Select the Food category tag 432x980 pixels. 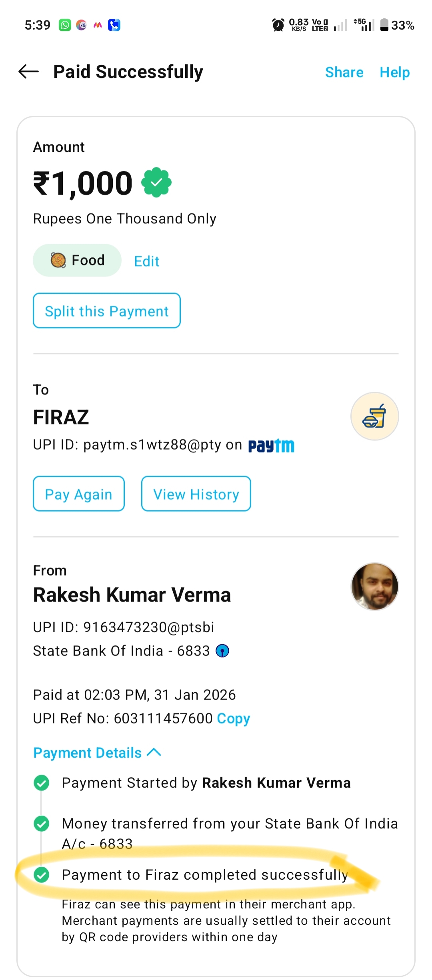click(x=77, y=261)
